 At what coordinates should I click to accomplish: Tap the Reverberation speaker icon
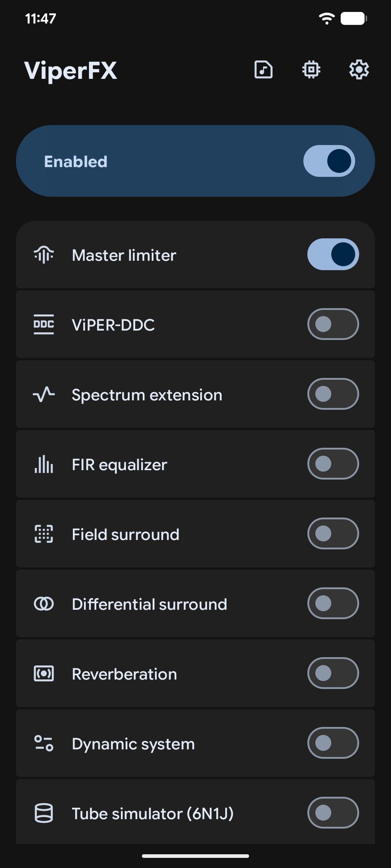pyautogui.click(x=44, y=673)
